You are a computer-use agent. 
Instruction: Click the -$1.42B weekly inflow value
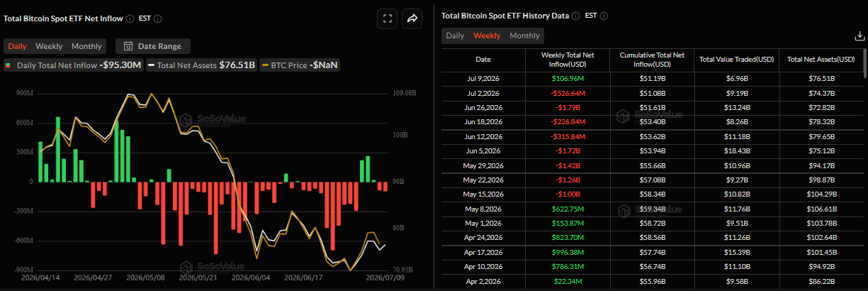click(567, 165)
